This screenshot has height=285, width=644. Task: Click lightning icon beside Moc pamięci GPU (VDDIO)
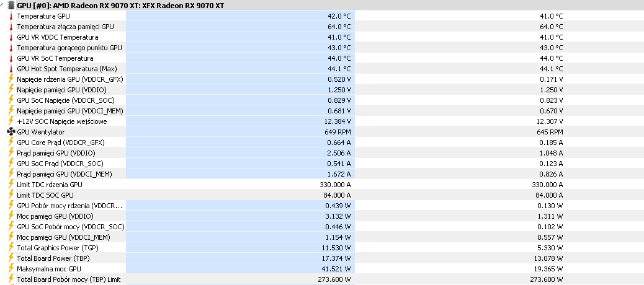pyautogui.click(x=11, y=216)
